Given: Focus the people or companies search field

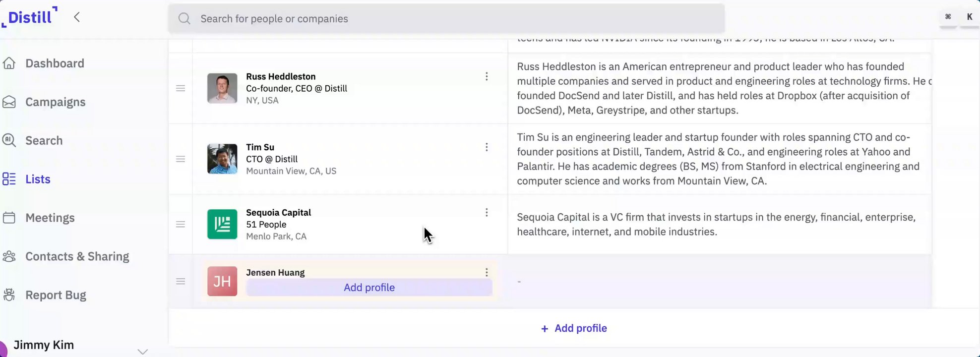Looking at the screenshot, I should coord(446,19).
